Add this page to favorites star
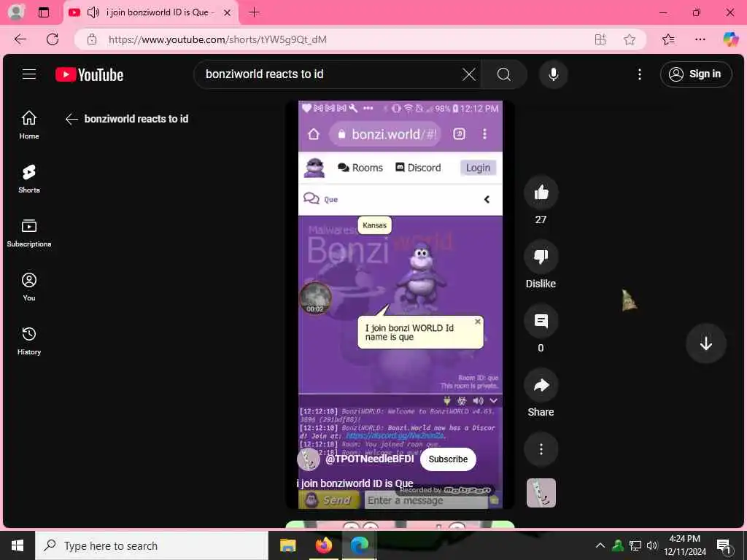Screen dimensions: 747x560 click(x=630, y=39)
